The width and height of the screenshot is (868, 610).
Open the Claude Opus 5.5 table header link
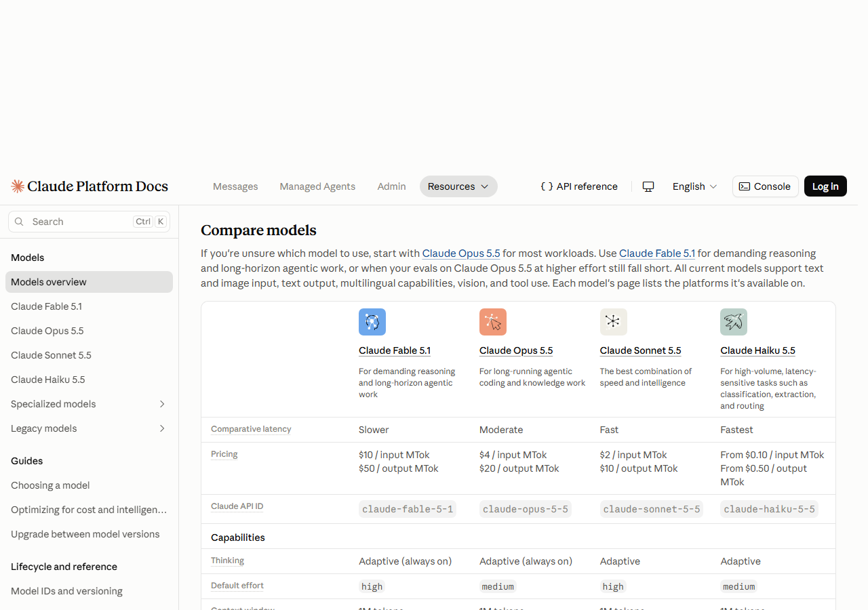(x=516, y=350)
